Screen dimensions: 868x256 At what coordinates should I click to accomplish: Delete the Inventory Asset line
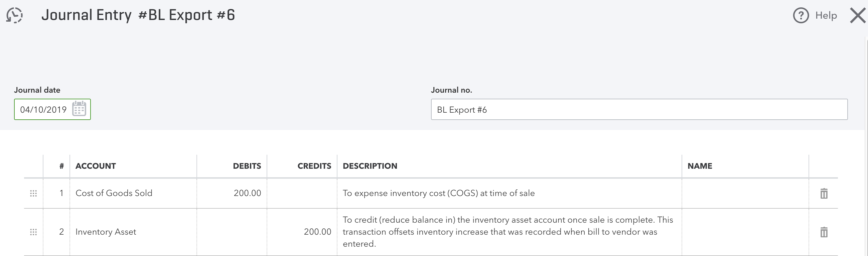[x=824, y=232]
